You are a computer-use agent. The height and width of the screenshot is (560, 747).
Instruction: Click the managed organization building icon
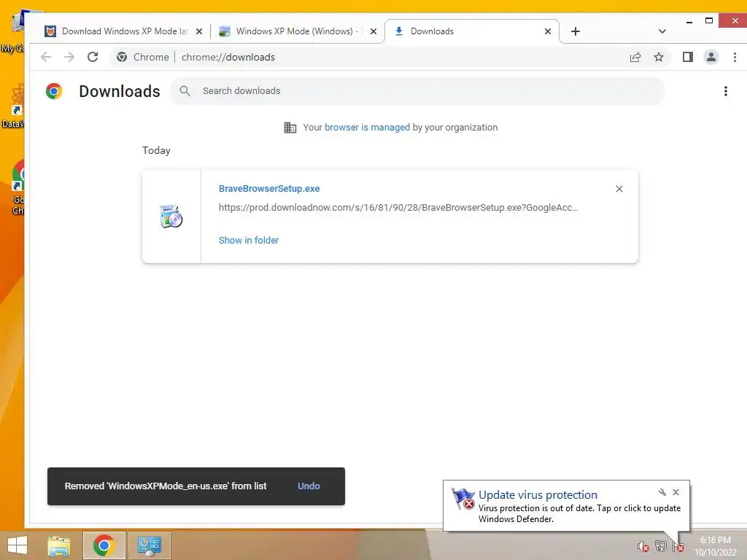(x=290, y=128)
